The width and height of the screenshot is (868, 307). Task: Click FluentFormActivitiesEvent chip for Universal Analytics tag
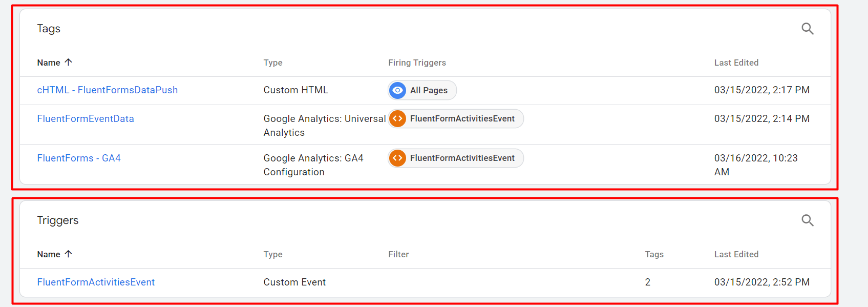(456, 119)
